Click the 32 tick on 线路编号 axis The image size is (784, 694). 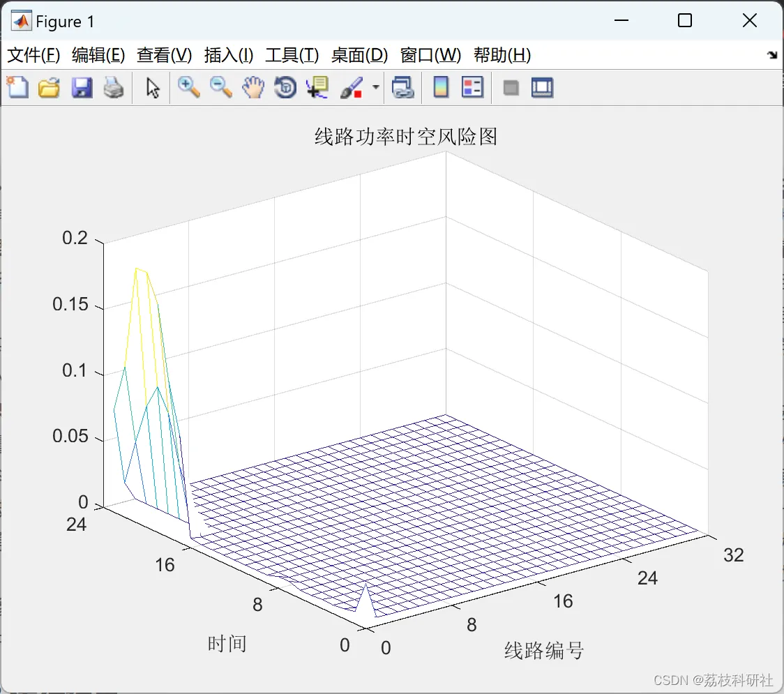coord(734,555)
